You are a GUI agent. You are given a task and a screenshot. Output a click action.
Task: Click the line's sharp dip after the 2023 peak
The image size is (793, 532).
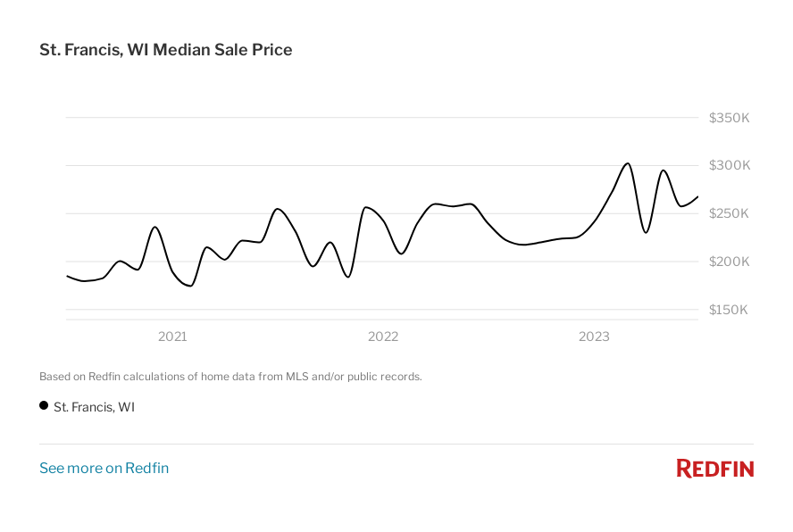(646, 232)
